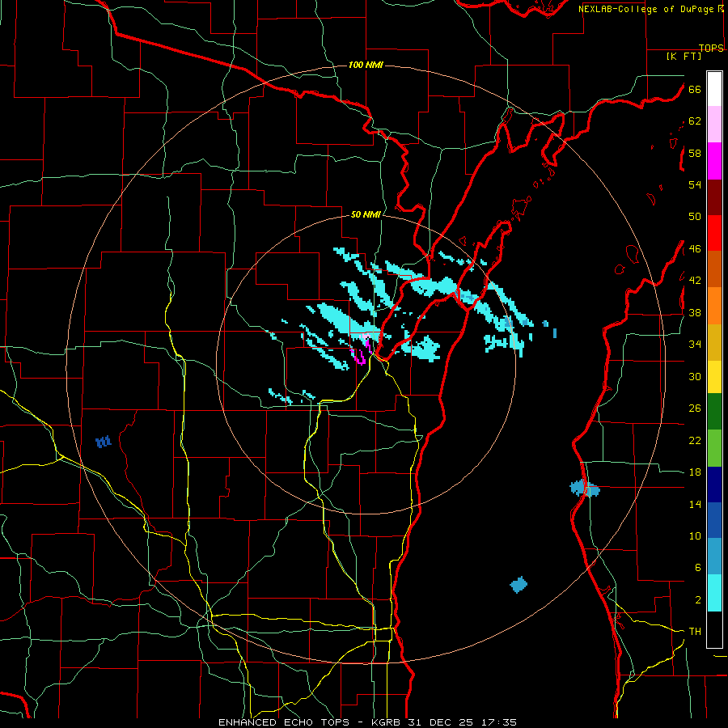Click the magenta echo outline near radar center
This screenshot has width=728, height=728.
pyautogui.click(x=360, y=356)
